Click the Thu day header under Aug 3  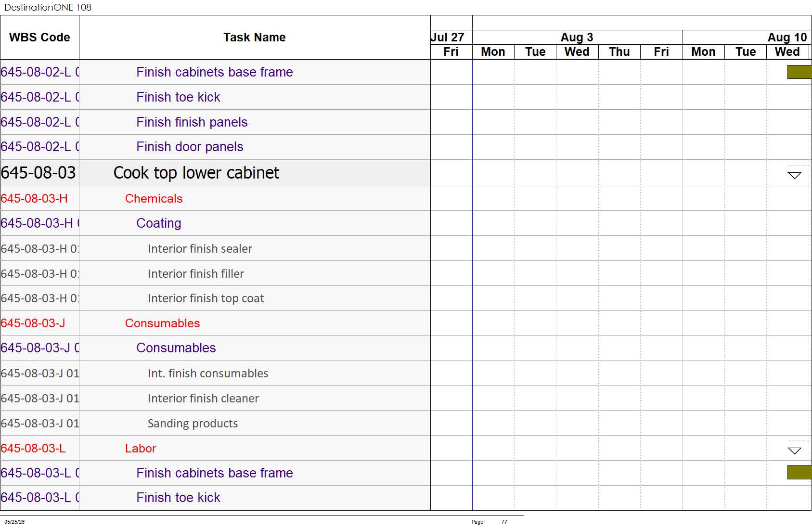coord(619,52)
